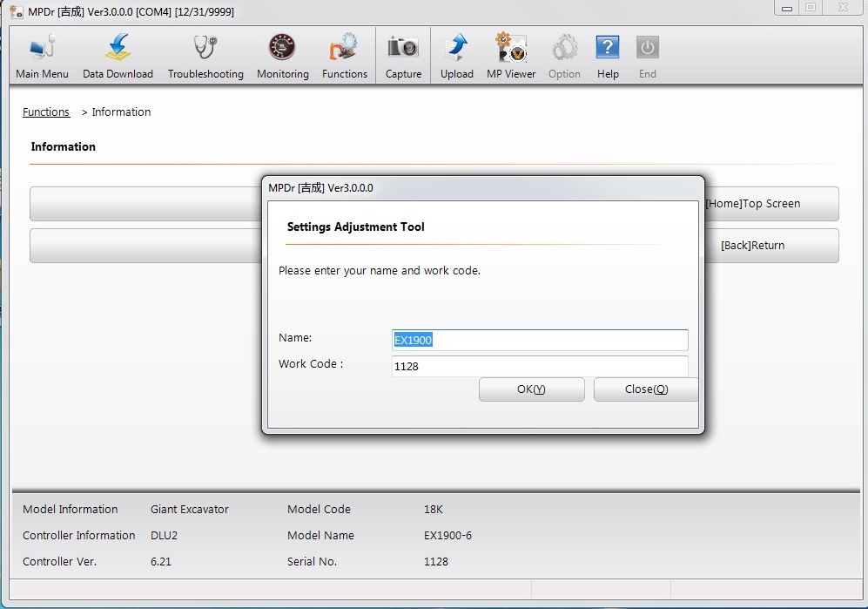
Task: Select the Information breadcrumb text
Action: click(x=121, y=112)
